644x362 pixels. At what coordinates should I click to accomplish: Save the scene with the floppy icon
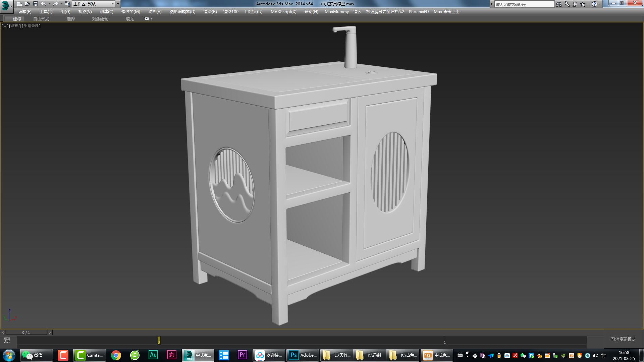[x=36, y=4]
